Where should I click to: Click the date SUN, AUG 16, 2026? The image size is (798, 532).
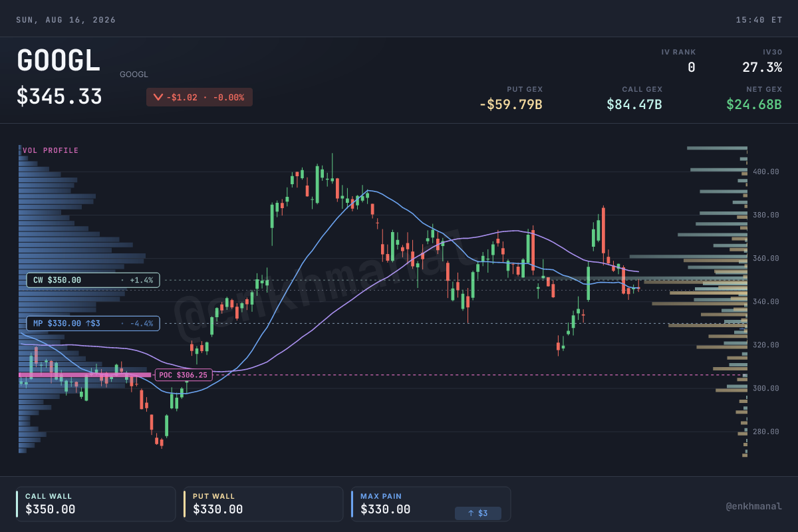(x=66, y=20)
